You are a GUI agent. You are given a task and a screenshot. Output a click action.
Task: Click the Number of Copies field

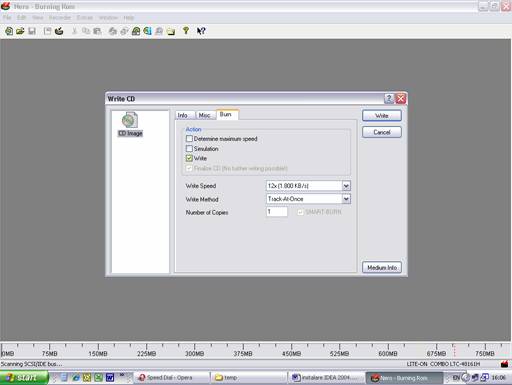[277, 212]
